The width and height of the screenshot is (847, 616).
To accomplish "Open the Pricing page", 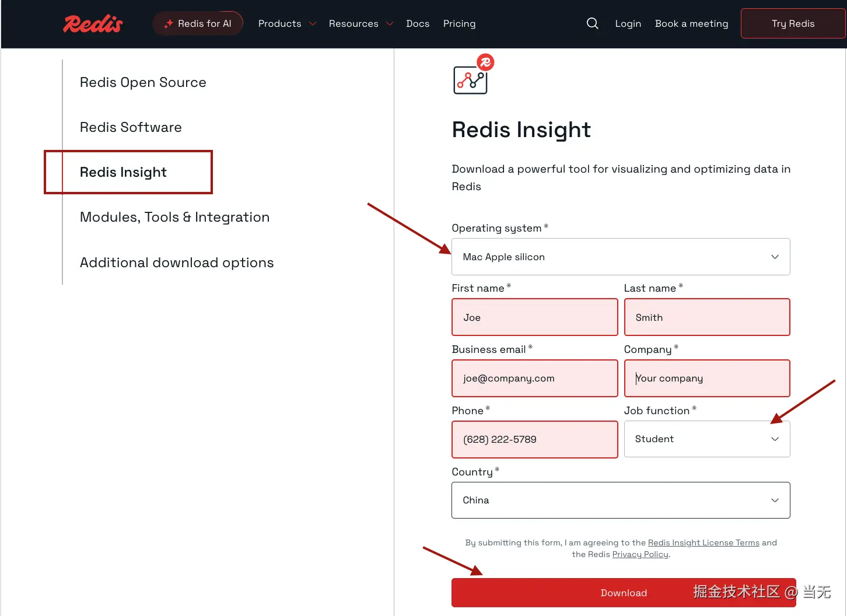I will coord(459,23).
